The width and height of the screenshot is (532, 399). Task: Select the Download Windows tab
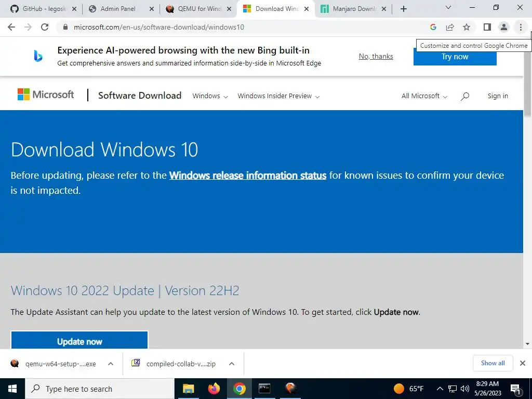(x=274, y=9)
